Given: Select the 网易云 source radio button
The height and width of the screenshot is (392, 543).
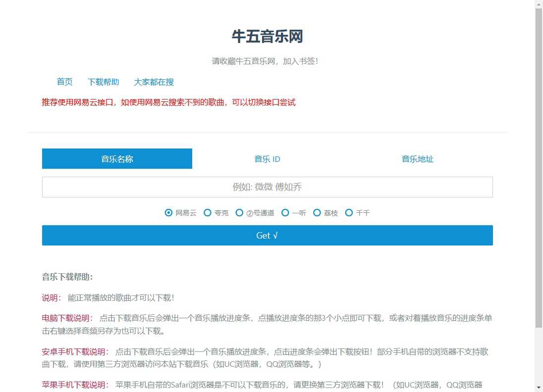Looking at the screenshot, I should click(x=168, y=213).
